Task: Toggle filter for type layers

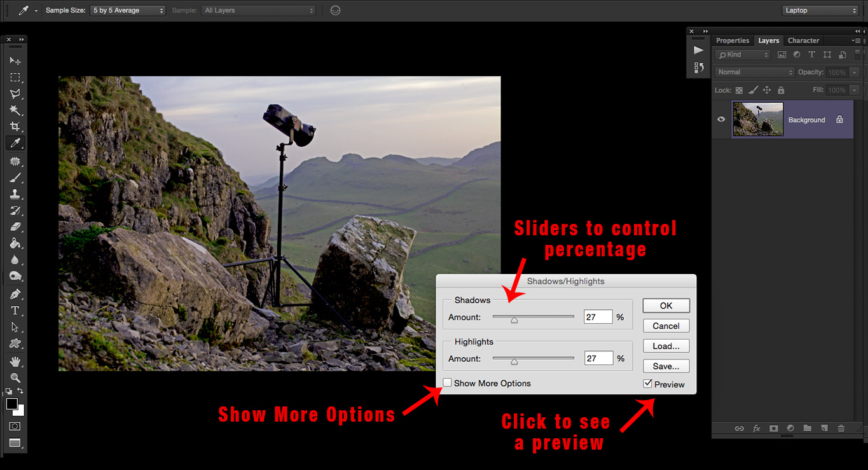Action: point(812,55)
